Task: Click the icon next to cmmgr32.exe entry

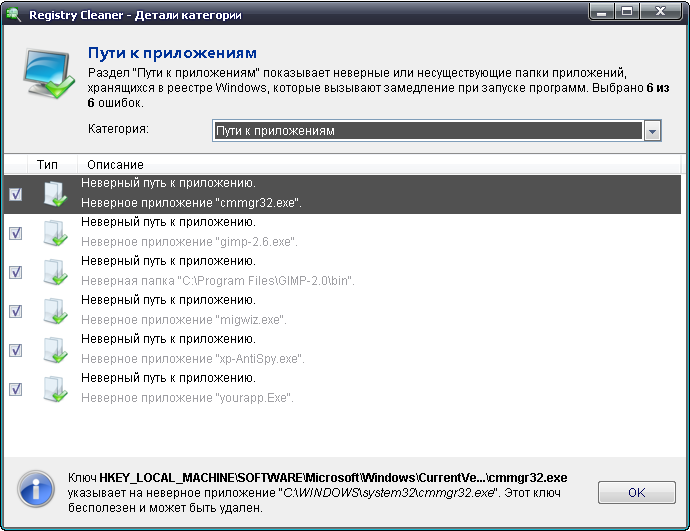Action: pos(54,194)
